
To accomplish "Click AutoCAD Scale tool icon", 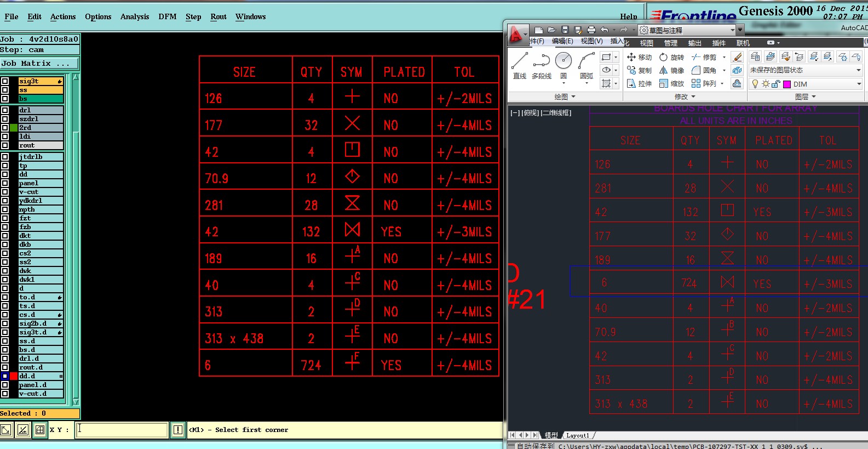I will tap(663, 83).
